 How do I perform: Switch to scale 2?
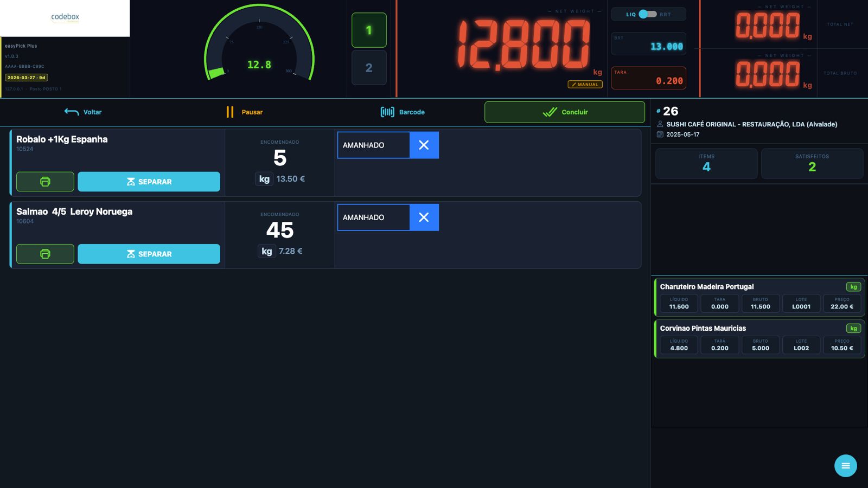(x=369, y=68)
